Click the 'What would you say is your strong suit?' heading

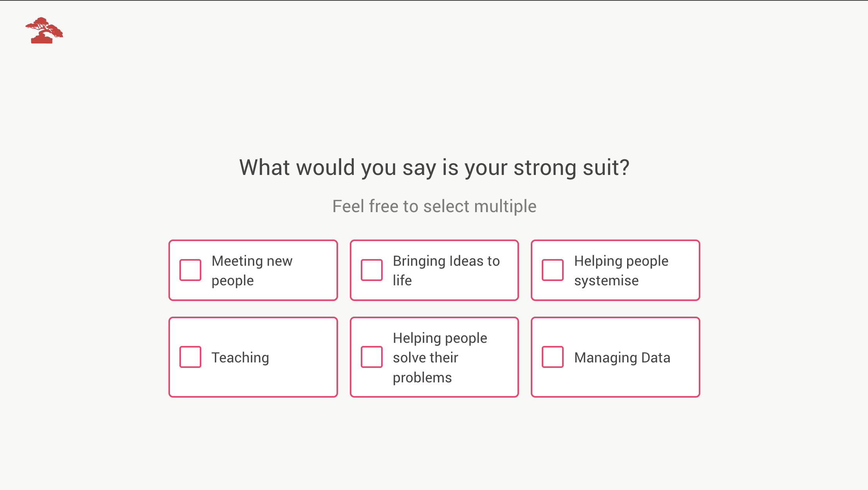pos(434,168)
